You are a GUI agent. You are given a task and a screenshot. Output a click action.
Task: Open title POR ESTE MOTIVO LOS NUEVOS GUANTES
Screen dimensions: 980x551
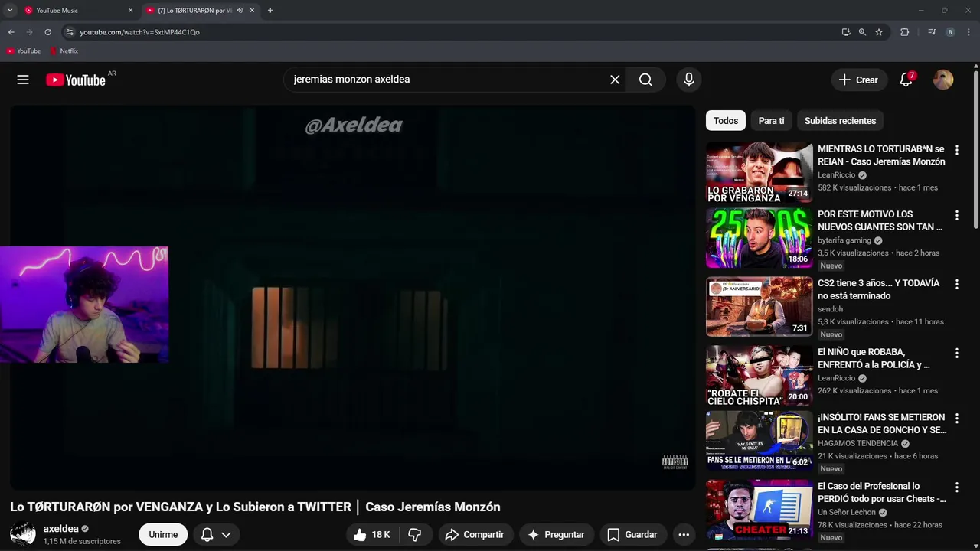(880, 220)
